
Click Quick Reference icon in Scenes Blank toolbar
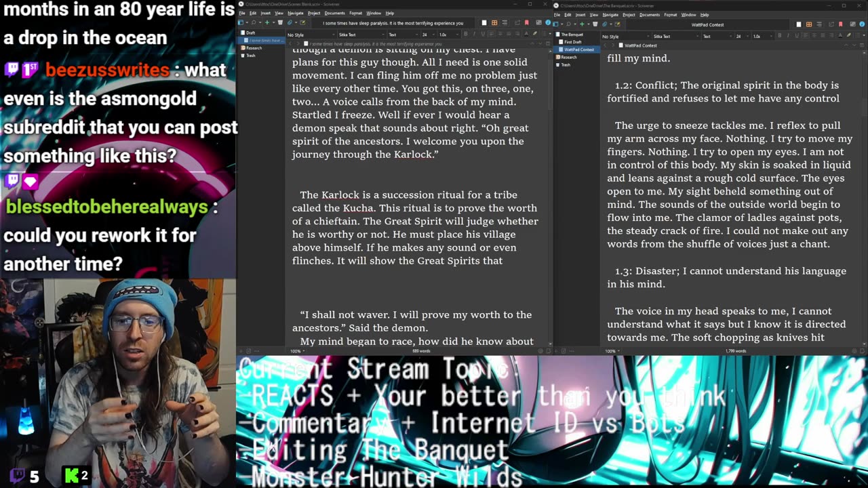(x=302, y=23)
